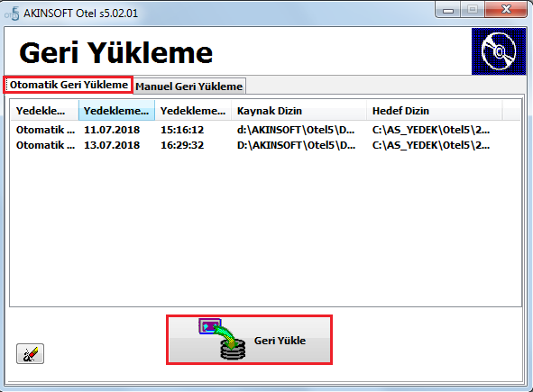Image resolution: width=533 pixels, height=392 pixels.
Task: Sort by the highlighted Yedekleme date column header
Action: 116,111
